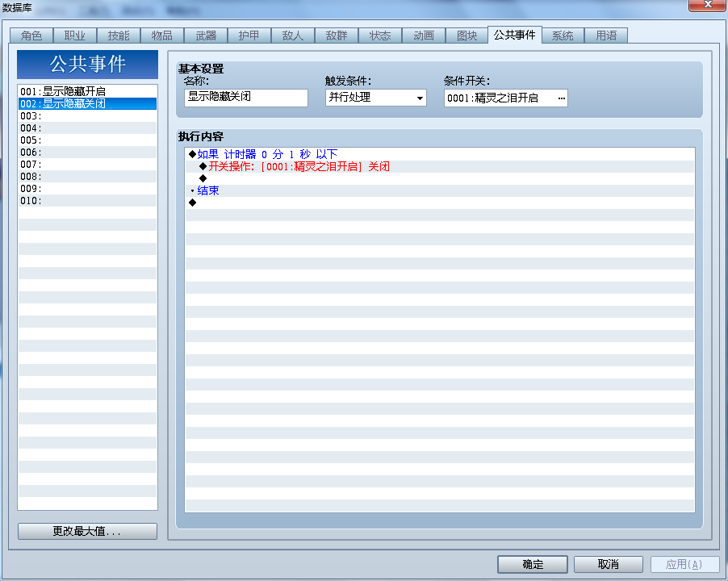Viewport: 728px width, 581px height.
Task: Go to the 用语 tab
Action: (x=606, y=36)
